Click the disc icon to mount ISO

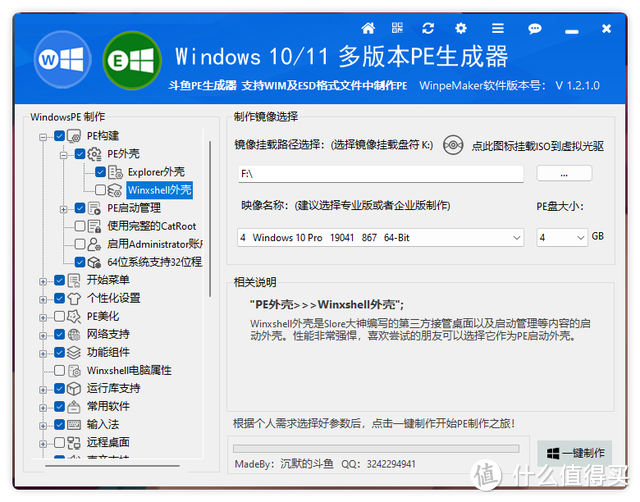tap(453, 145)
